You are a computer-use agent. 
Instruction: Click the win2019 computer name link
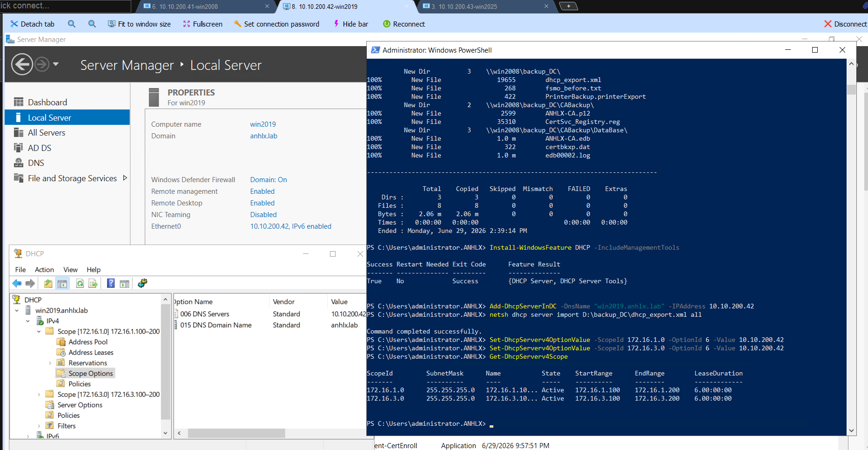pyautogui.click(x=263, y=124)
